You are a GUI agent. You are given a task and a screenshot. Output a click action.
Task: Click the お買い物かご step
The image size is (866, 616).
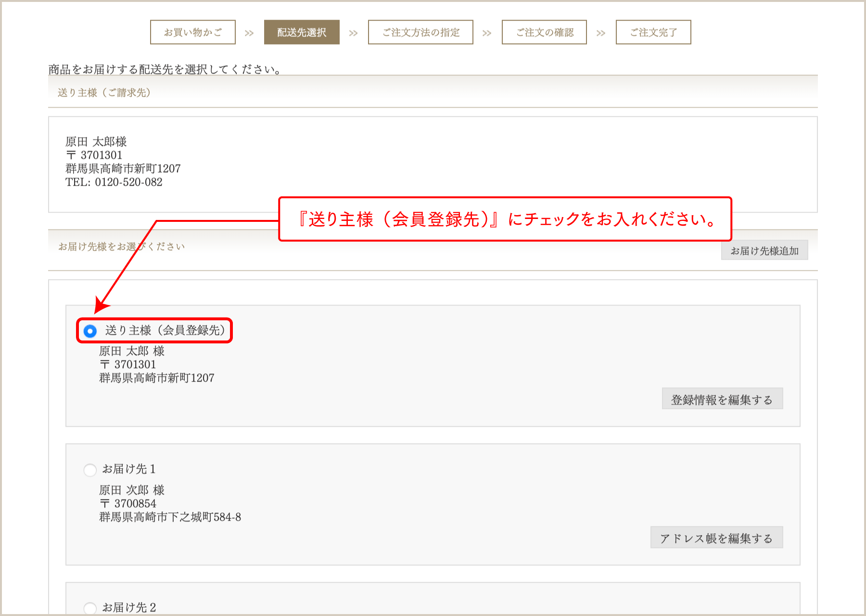tap(192, 32)
